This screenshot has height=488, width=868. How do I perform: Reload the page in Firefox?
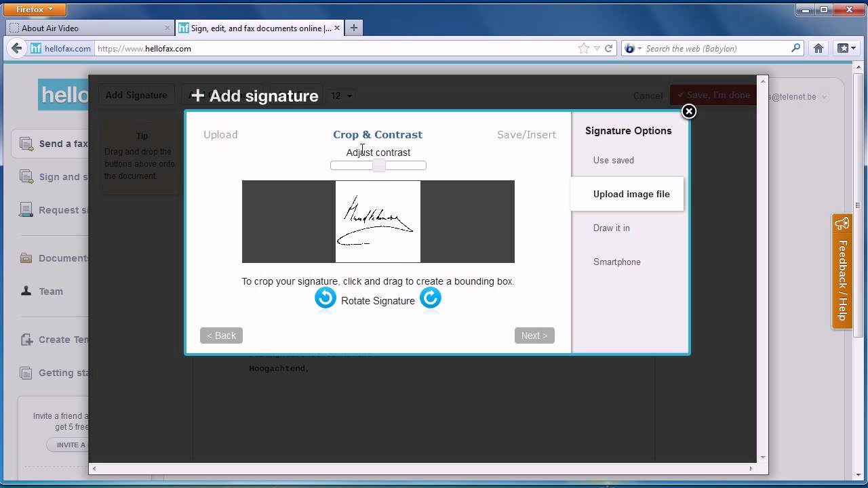click(608, 48)
